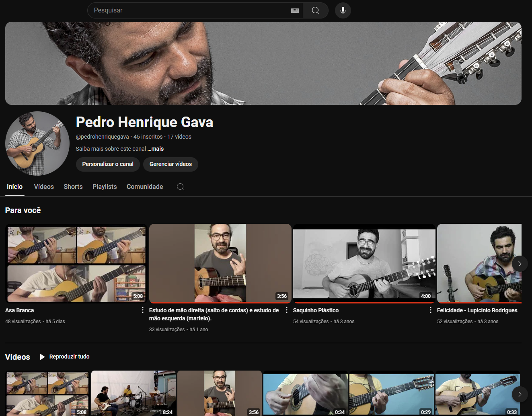Click the search magnifier icon
Image resolution: width=532 pixels, height=416 pixels.
point(316,10)
